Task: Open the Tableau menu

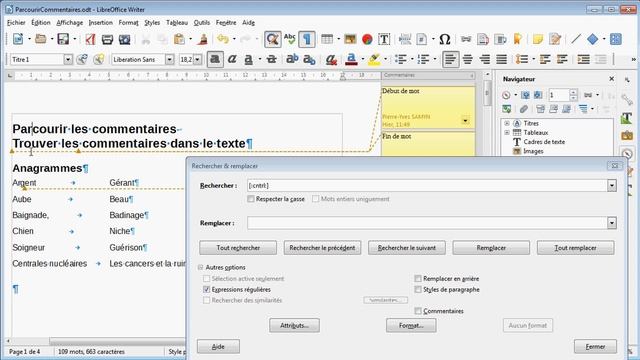Action: (177, 23)
